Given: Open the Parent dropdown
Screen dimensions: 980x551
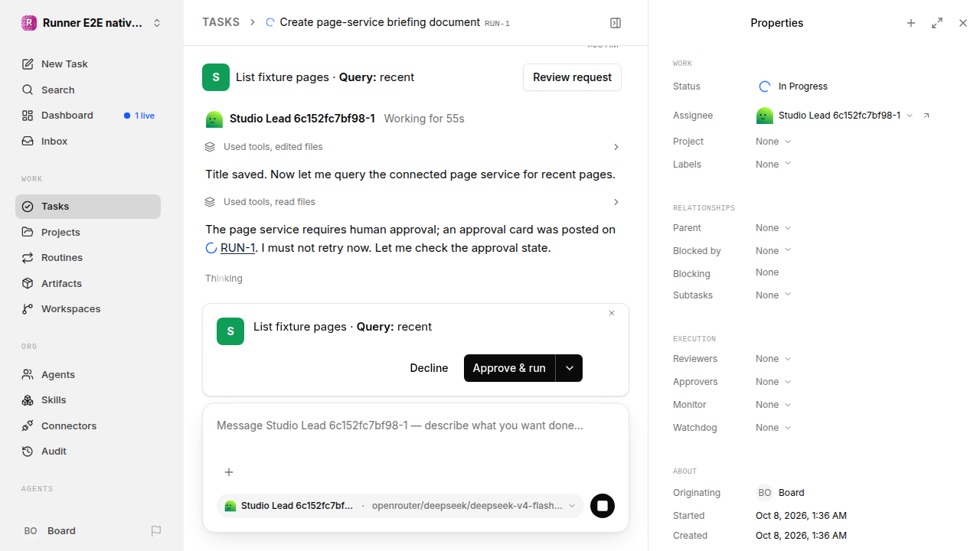Looking at the screenshot, I should (x=773, y=228).
